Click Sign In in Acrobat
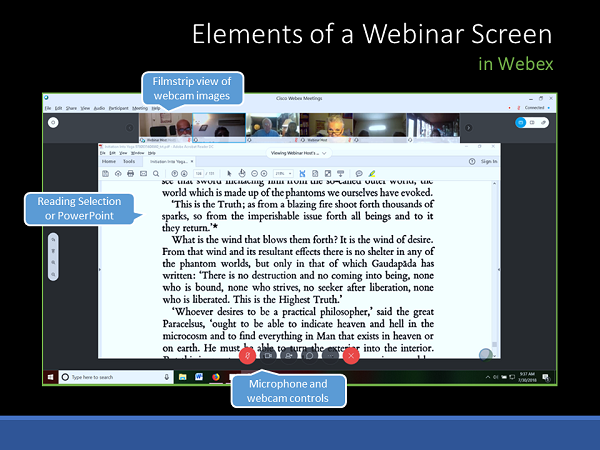Viewport: 600px width, 450px height. tap(489, 161)
